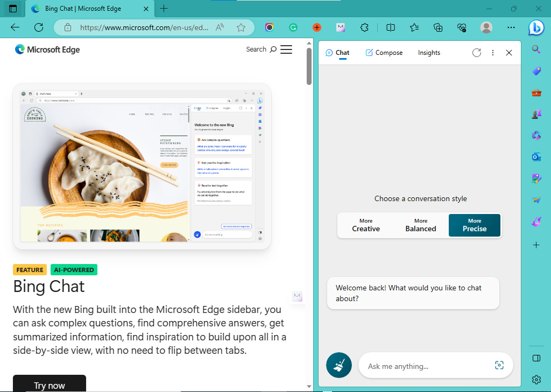Open sidebar Tools briefcase
551x392 pixels.
click(x=536, y=92)
